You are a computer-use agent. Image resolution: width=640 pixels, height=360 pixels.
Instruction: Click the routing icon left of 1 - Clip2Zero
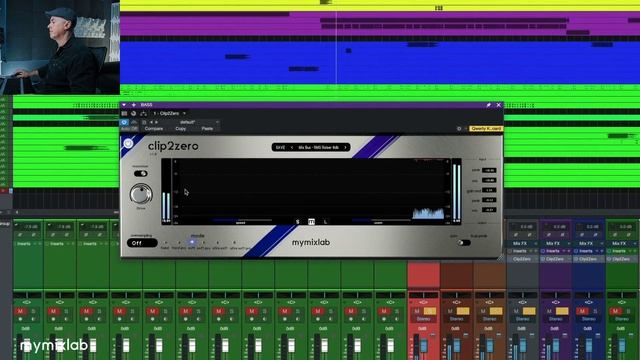tap(143, 113)
